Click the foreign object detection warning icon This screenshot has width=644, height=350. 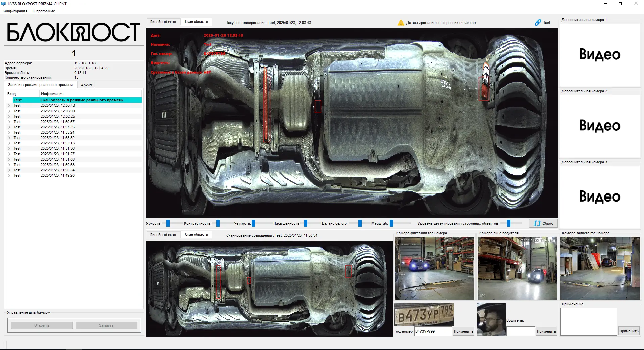click(401, 23)
